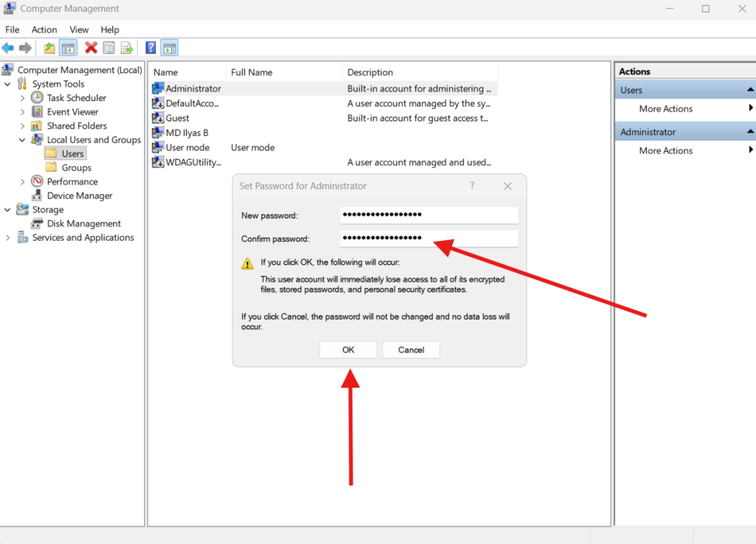Toggle the Show/Hide Action Pane toolbar icon
756x544 pixels.
169,47
